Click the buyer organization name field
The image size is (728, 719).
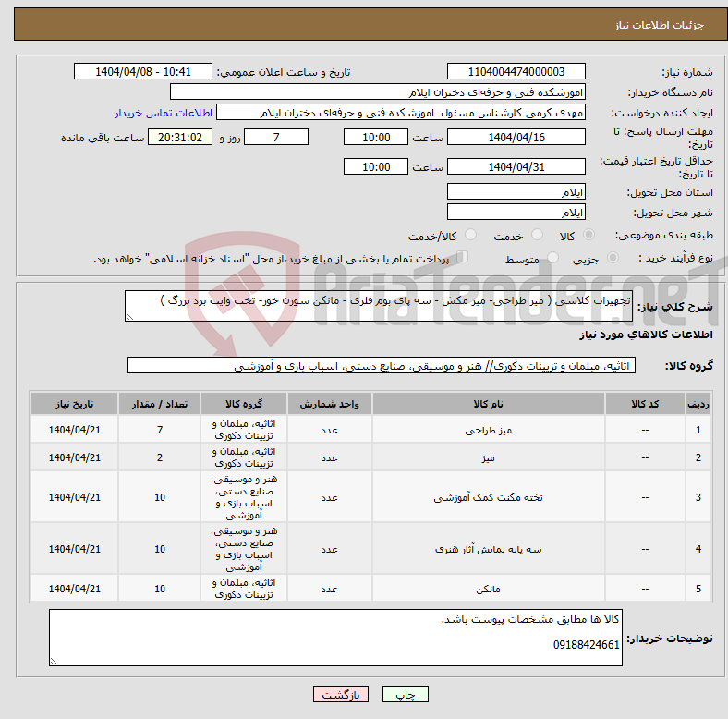[378, 92]
